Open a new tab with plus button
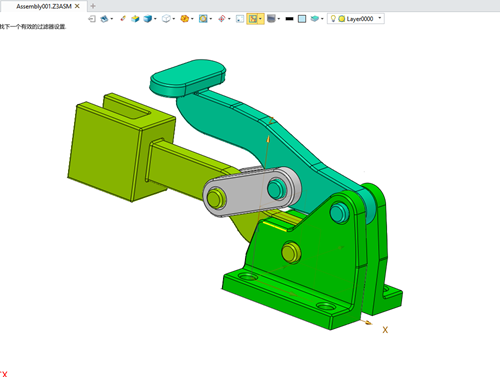 click(93, 6)
